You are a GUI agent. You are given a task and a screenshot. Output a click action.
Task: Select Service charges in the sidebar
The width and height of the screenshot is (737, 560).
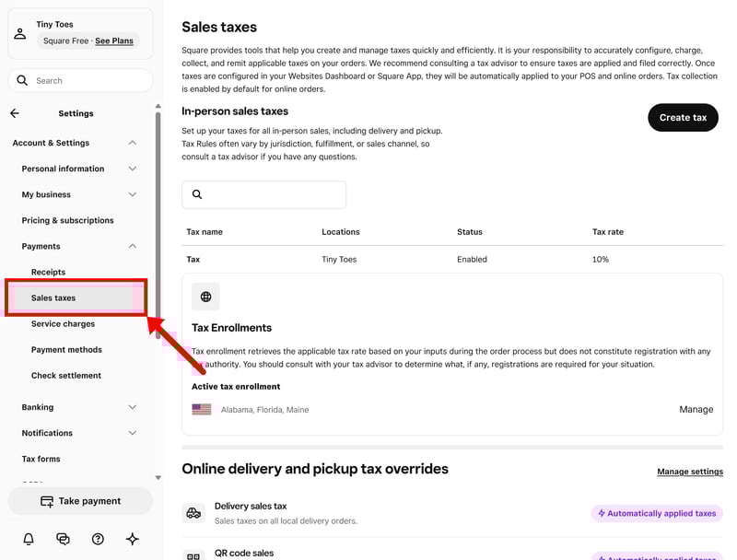coord(63,324)
